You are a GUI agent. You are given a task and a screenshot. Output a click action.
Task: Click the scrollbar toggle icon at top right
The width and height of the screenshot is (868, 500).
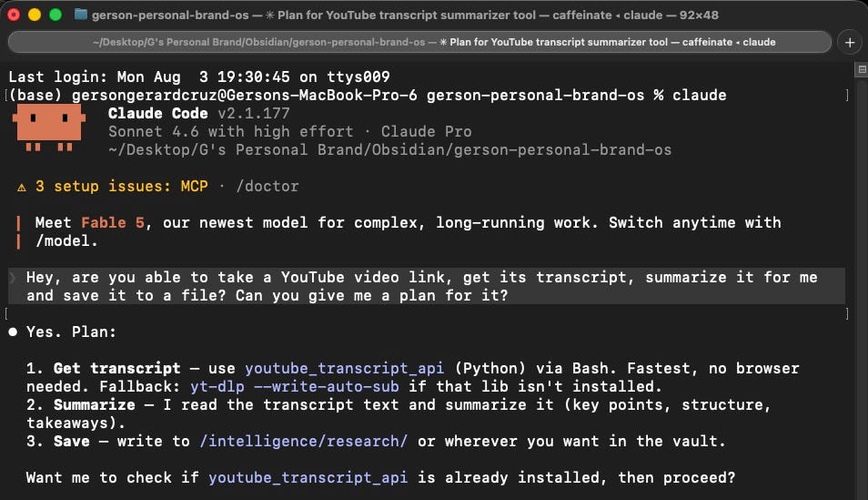(862, 69)
